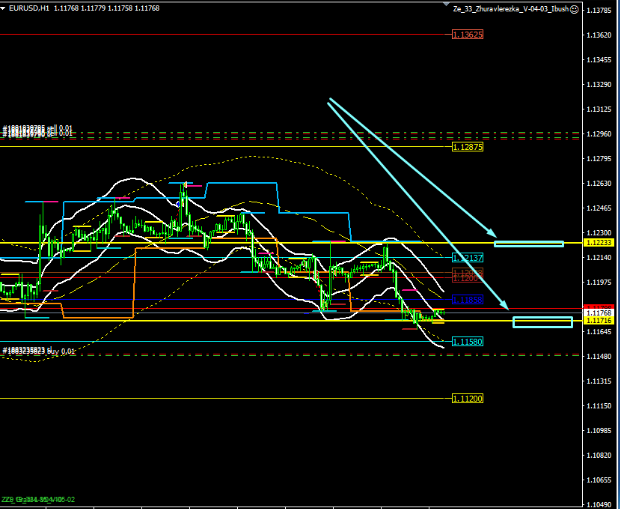Click the current price 1.11768 axis marker

coord(598,313)
